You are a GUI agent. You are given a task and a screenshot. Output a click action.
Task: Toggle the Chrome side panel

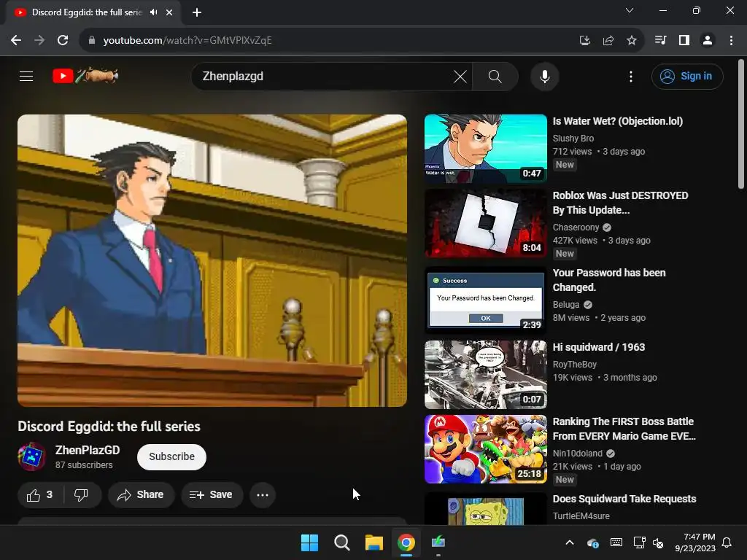684,41
